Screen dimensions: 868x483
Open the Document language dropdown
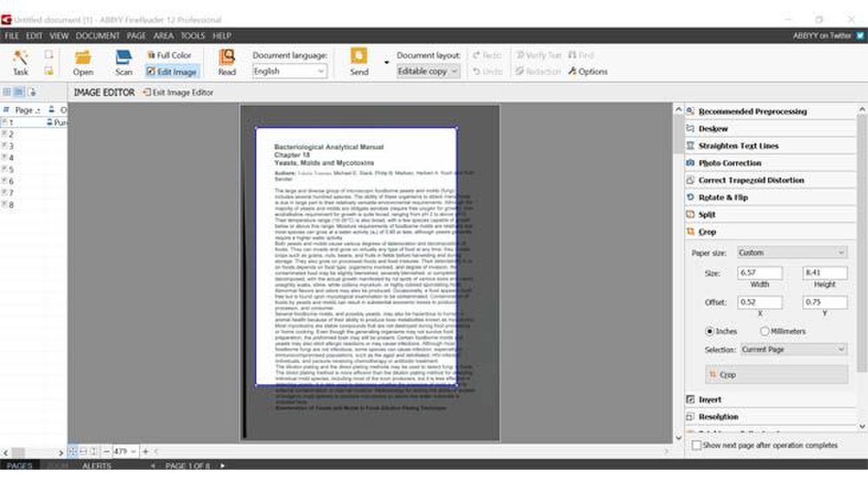coord(290,72)
